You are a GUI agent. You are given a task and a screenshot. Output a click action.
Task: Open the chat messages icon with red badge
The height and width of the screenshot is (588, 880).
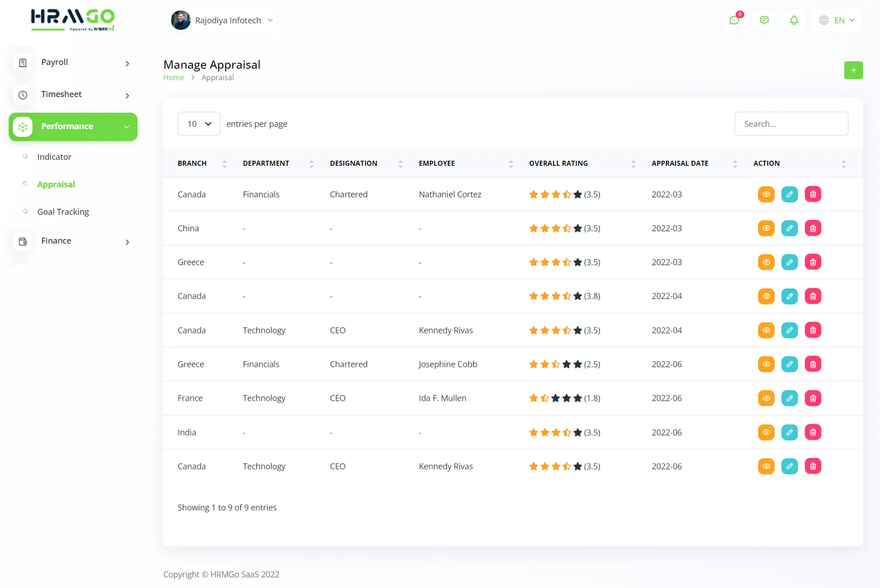734,20
